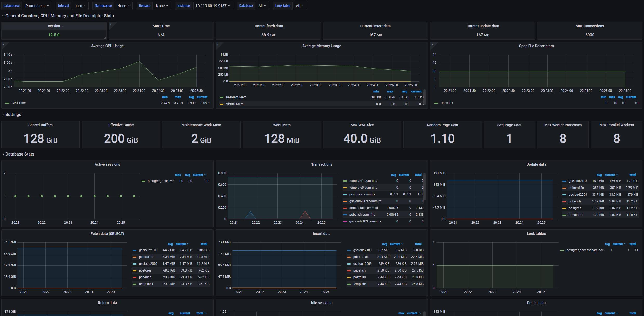The image size is (644, 316).
Task: Toggle the postgres,accesssharelock series in Lock tables
Action: point(585,250)
